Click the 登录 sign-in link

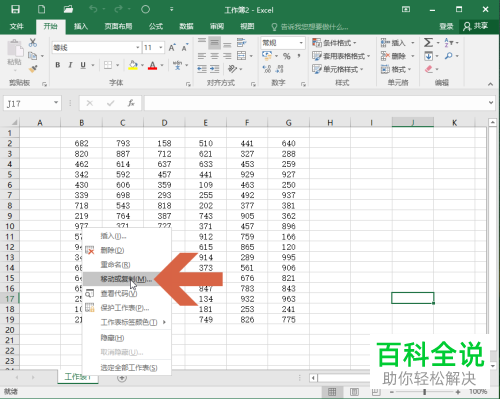tap(446, 26)
